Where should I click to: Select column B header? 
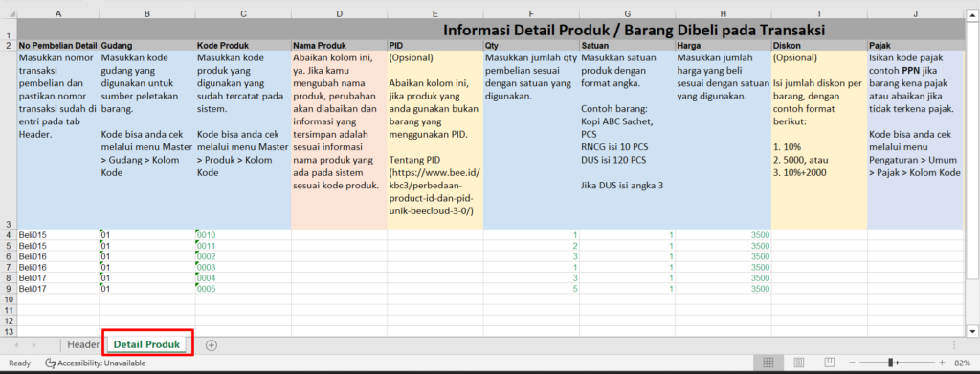click(x=146, y=13)
